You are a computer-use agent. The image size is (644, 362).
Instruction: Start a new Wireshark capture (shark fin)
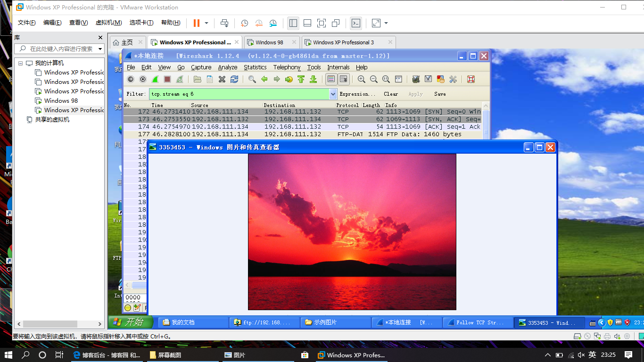155,79
